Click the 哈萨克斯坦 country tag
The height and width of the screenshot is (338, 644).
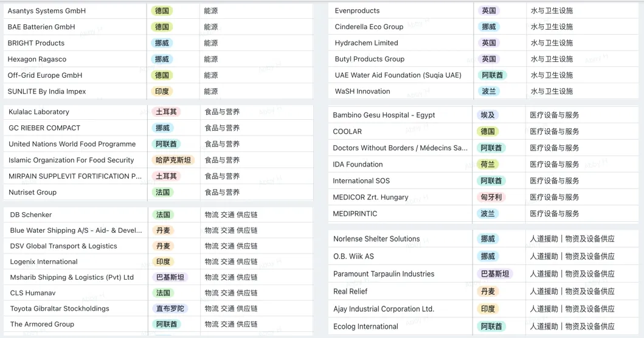tap(173, 160)
